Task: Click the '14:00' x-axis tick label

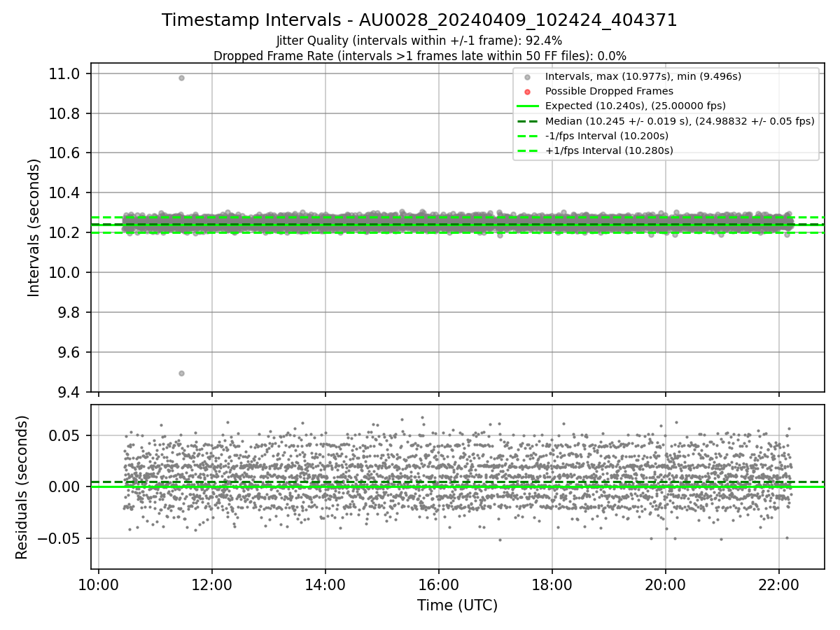Action: pos(325,584)
